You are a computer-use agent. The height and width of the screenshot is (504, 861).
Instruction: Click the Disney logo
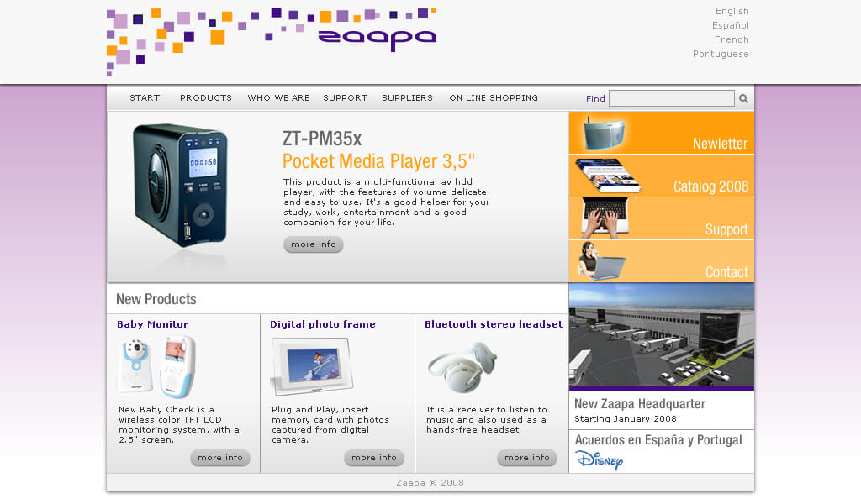(x=599, y=459)
